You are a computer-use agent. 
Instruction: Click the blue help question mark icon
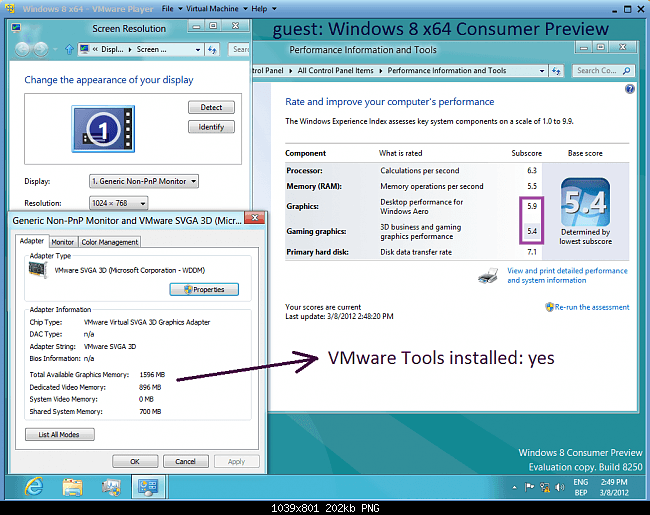630,89
